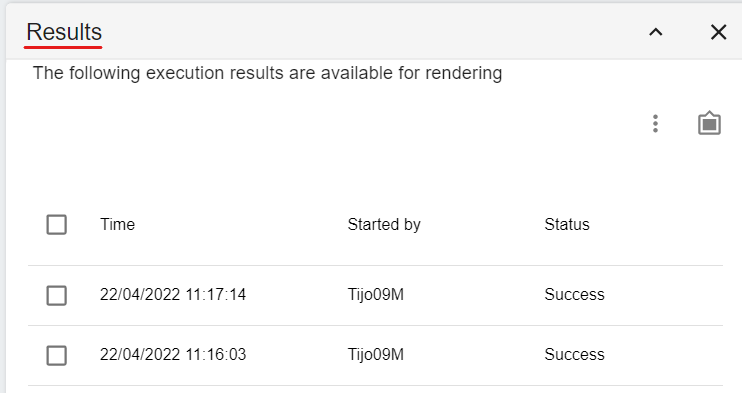Select the Results tab title
Screen dimensions: 742x393
(x=64, y=32)
